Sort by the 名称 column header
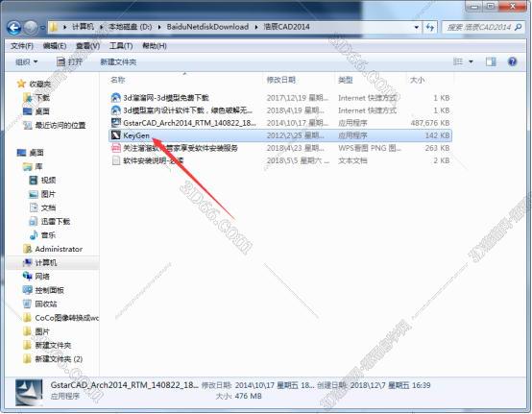The width and height of the screenshot is (532, 414). coord(118,80)
